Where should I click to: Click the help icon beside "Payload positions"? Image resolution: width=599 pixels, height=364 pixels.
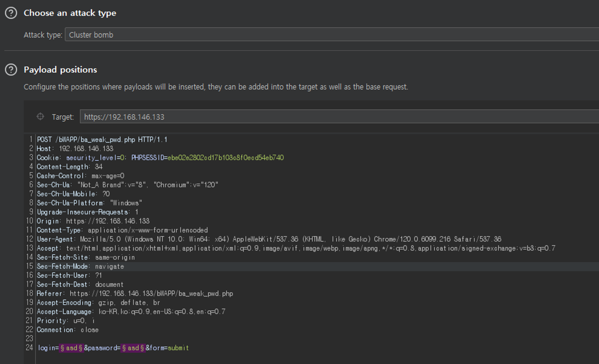click(11, 70)
